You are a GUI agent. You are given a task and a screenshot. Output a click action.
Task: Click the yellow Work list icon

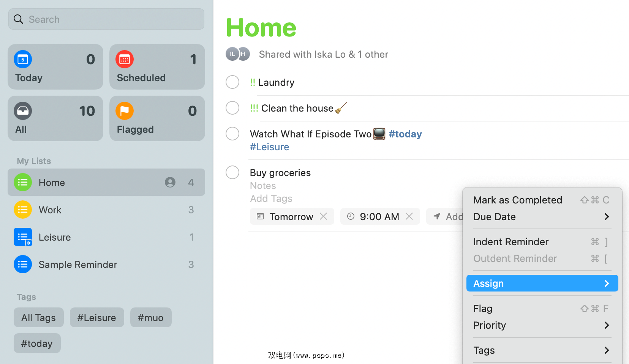tap(23, 210)
